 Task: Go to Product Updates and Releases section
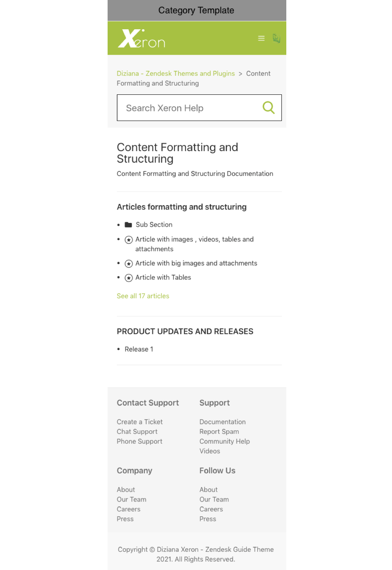pyautogui.click(x=185, y=331)
